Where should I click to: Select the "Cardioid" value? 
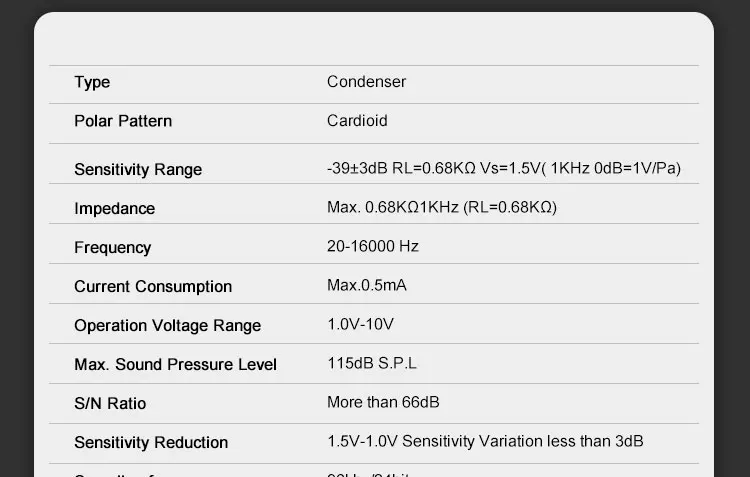tap(357, 121)
